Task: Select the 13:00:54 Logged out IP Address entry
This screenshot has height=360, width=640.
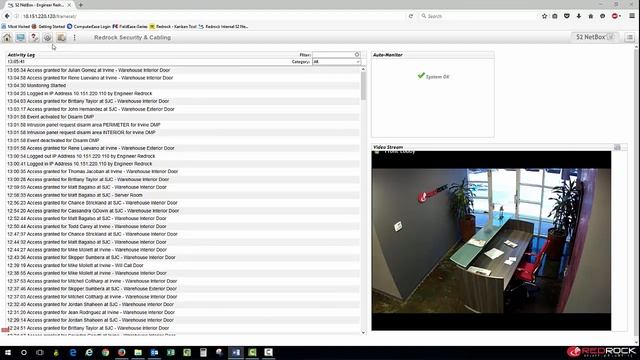Action: 183,156
